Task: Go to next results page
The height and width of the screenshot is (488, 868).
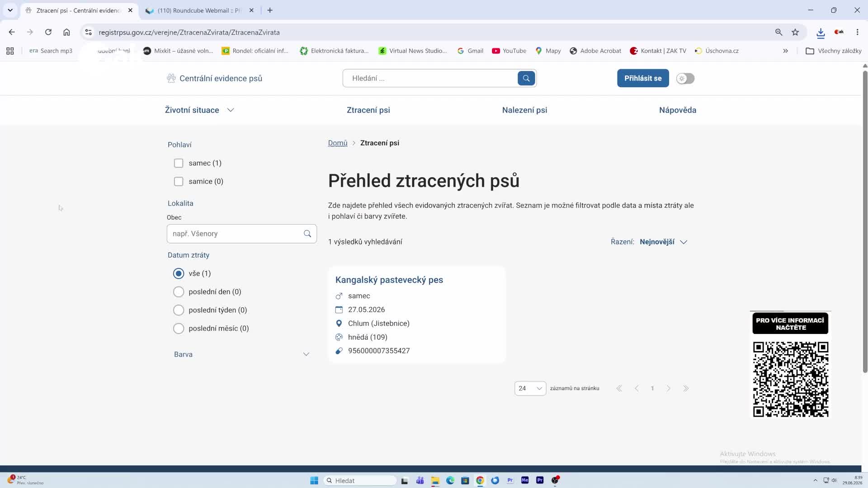Action: (668, 389)
